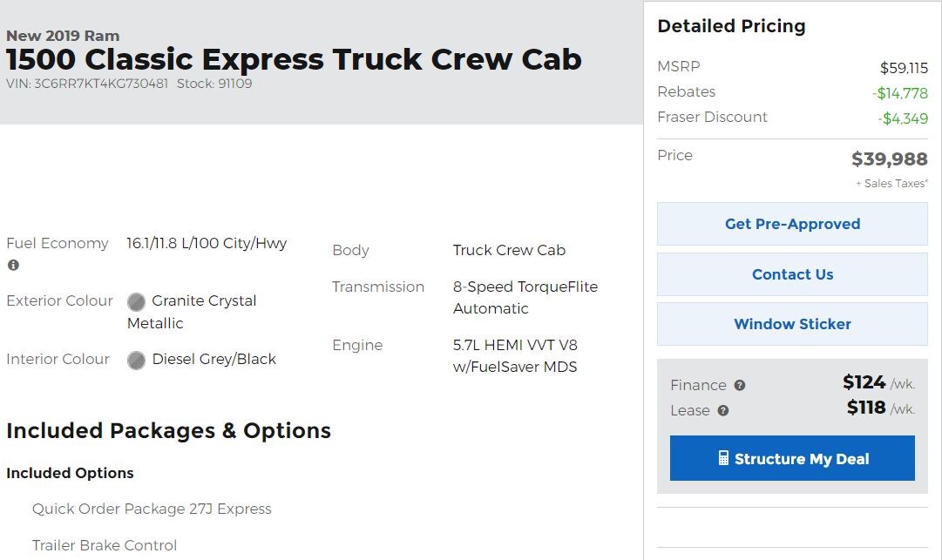Click the $118 /wk. lease payment
This screenshot has width=942, height=560.
881,408
